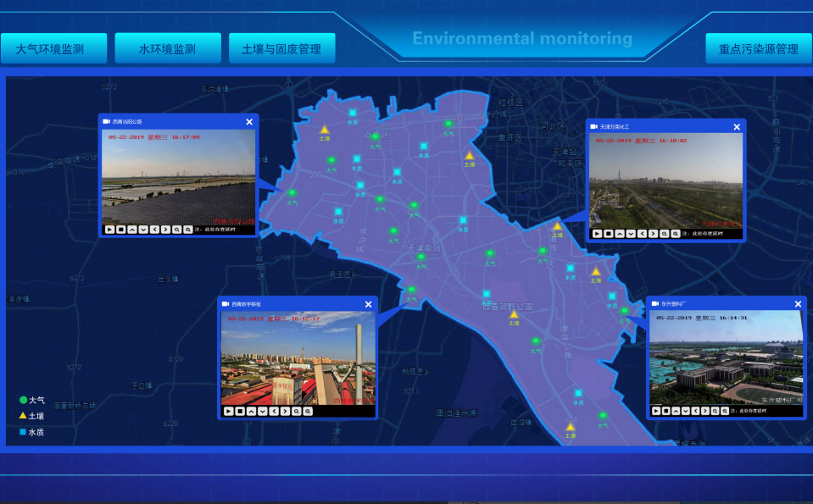Select the 土壤与固废管理 tab
The height and width of the screenshot is (504, 813).
click(281, 49)
